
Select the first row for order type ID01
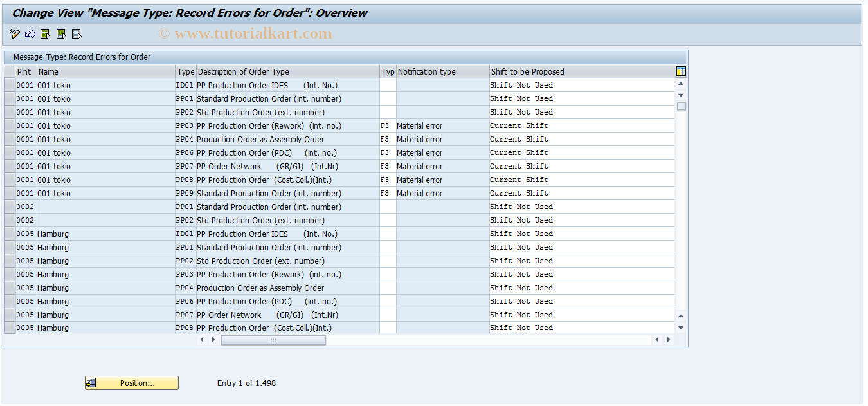click(9, 85)
